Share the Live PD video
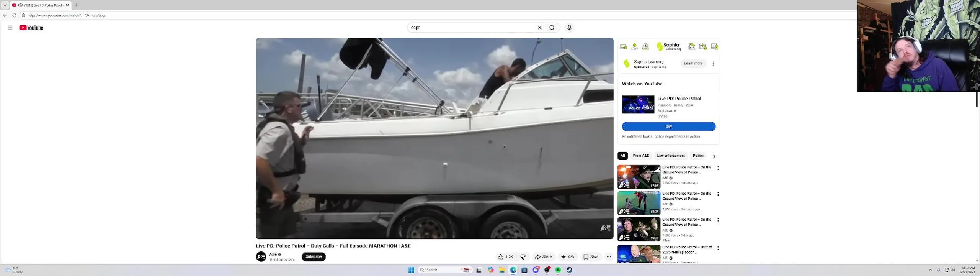 pyautogui.click(x=544, y=257)
